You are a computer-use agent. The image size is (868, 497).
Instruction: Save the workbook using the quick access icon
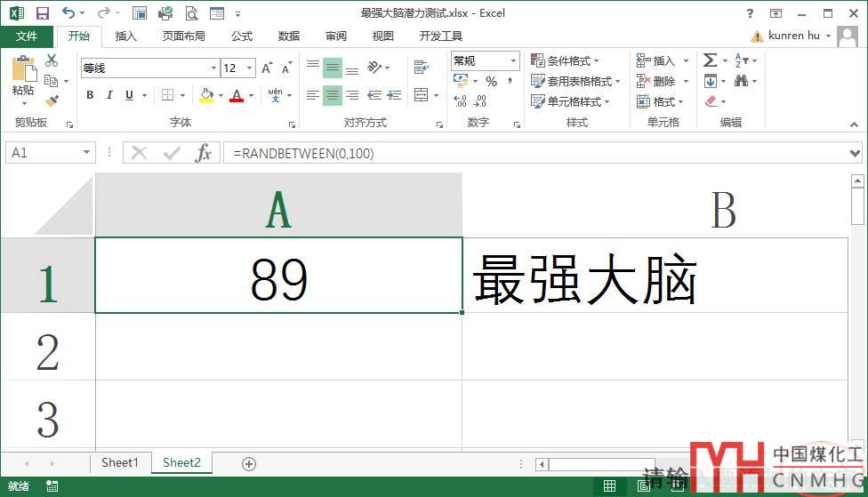pos(42,12)
